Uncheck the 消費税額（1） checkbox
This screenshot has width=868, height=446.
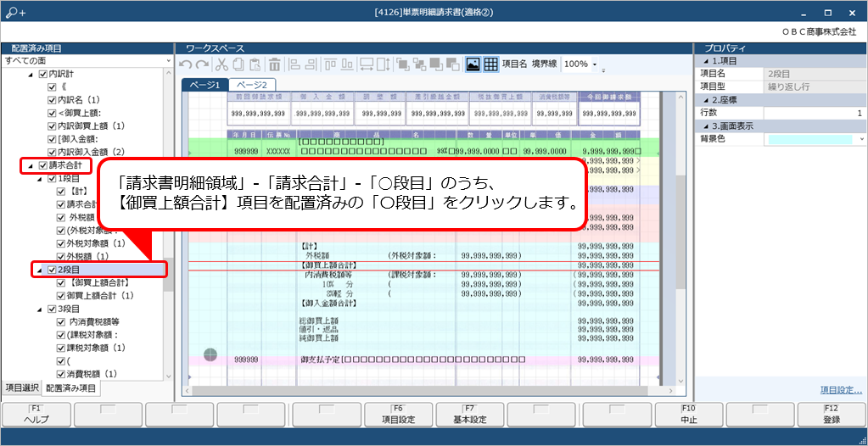tap(61, 374)
